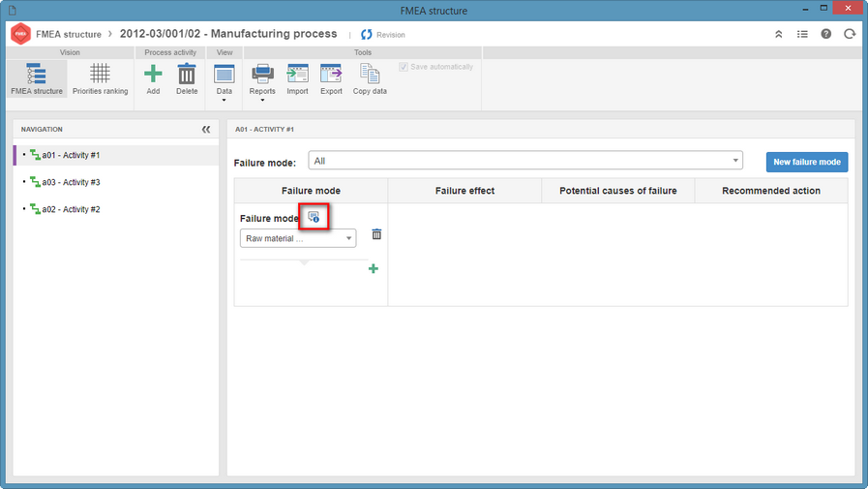Collapse the Navigation panel
This screenshot has height=489, width=868.
click(x=206, y=129)
